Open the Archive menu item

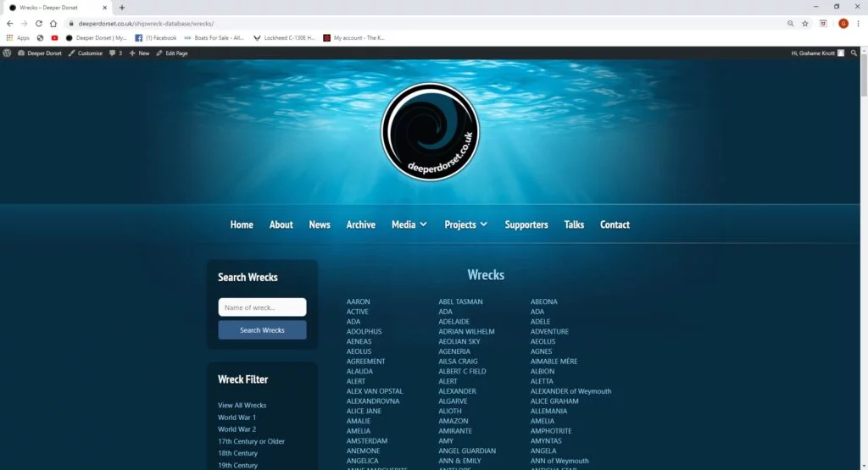tap(360, 224)
